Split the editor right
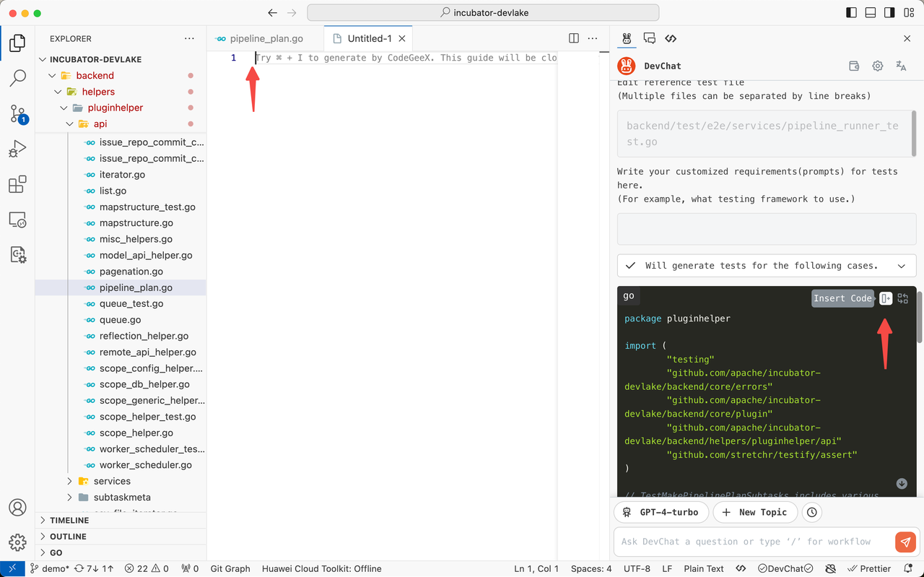Image resolution: width=924 pixels, height=577 pixels. click(x=574, y=38)
